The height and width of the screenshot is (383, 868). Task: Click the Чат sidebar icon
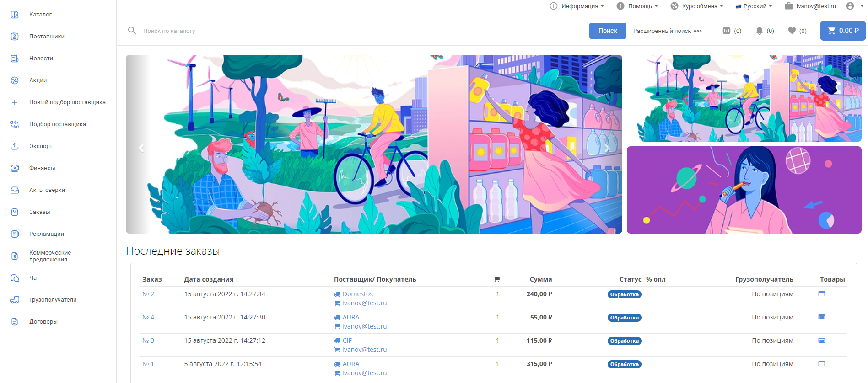[x=15, y=278]
